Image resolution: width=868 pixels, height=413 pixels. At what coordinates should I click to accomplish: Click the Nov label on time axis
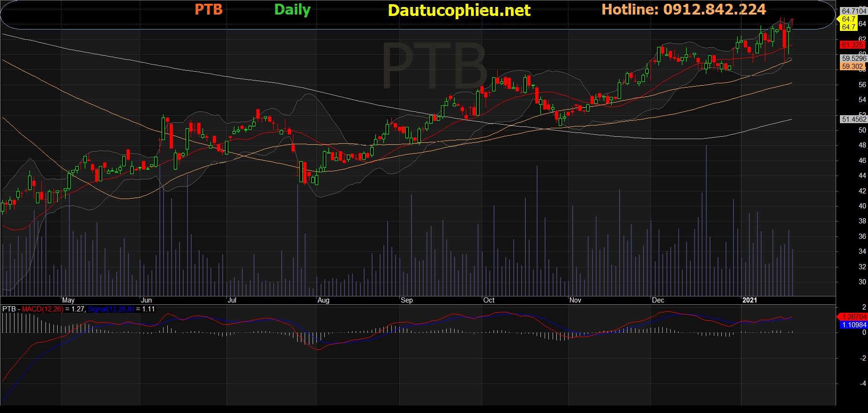coord(576,300)
